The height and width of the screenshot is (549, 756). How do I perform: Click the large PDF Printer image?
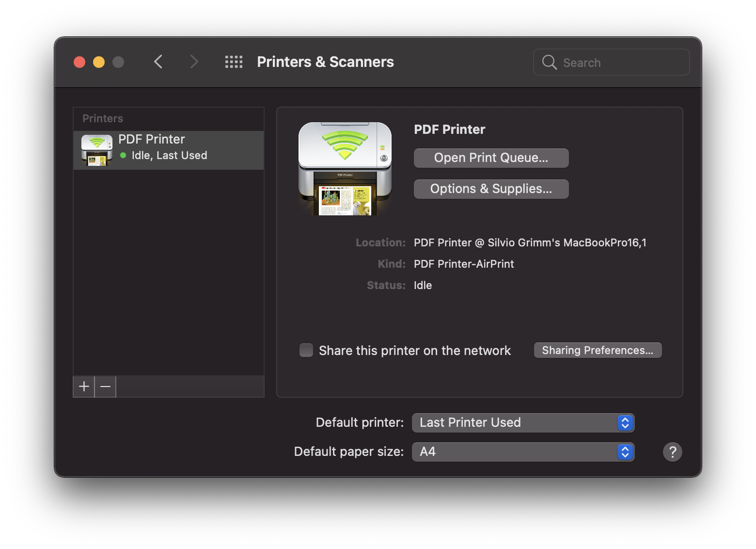tap(345, 168)
